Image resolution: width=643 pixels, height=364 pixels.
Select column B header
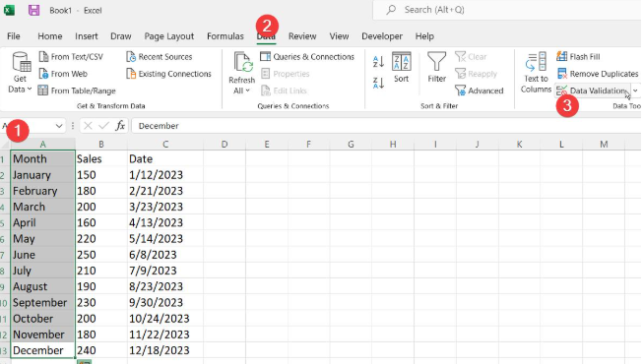[x=100, y=145]
